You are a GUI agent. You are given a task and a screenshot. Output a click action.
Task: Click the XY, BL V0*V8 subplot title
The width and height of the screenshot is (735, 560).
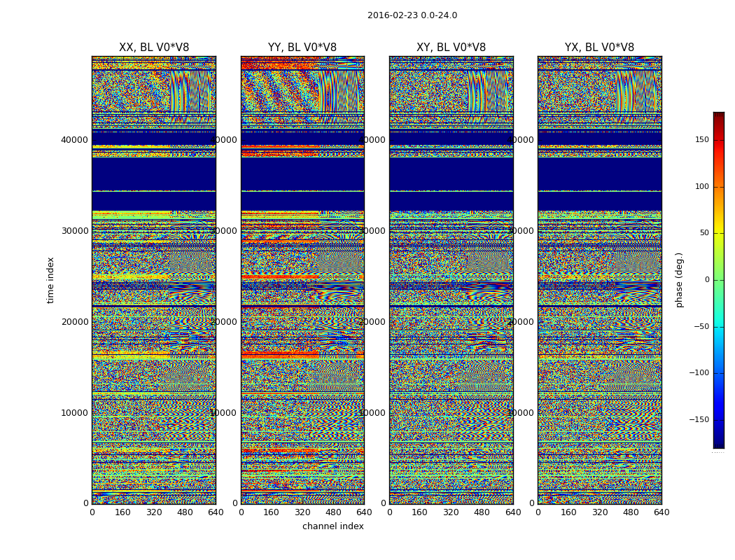pos(451,48)
